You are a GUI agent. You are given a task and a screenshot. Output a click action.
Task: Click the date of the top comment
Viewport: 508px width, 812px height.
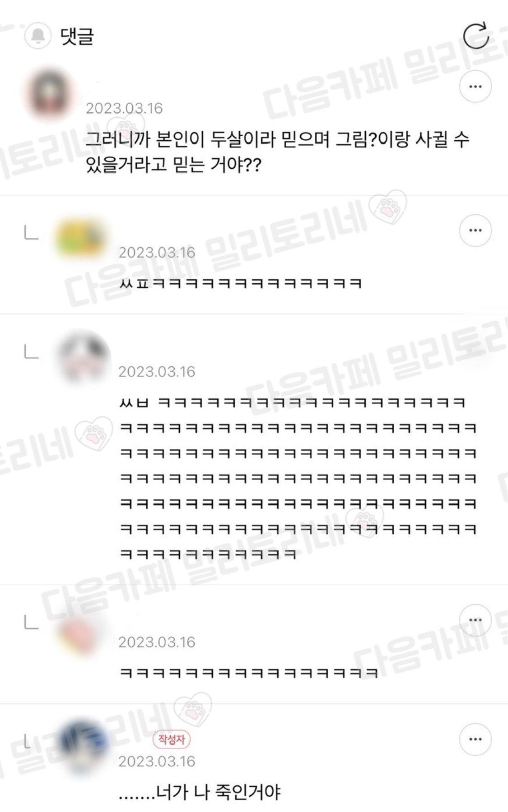124,108
